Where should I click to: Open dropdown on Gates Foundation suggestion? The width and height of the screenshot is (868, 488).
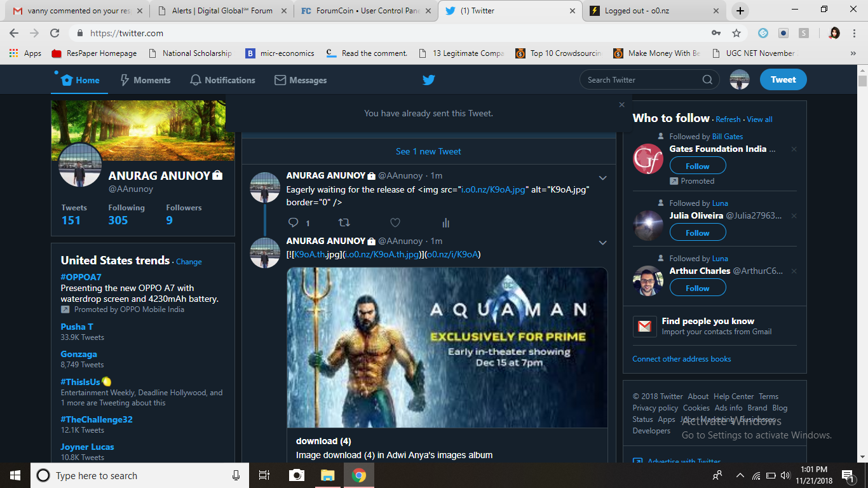794,149
